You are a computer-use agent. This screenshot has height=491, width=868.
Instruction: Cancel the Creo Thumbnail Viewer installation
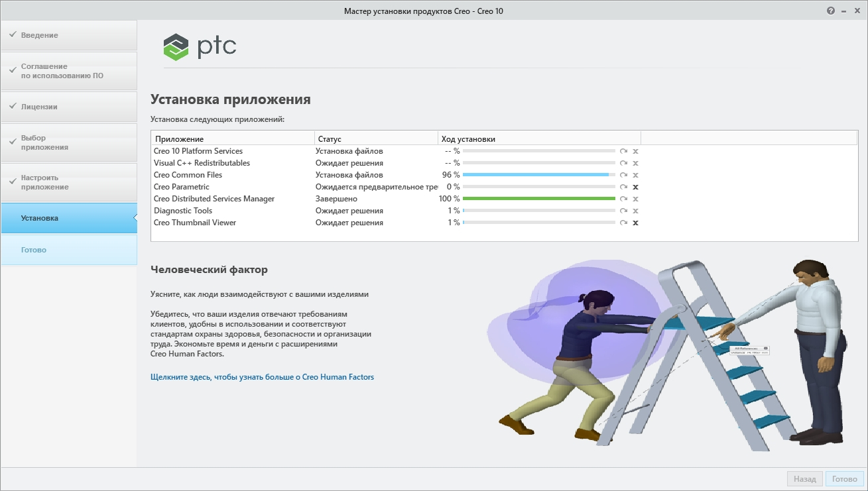tap(635, 223)
